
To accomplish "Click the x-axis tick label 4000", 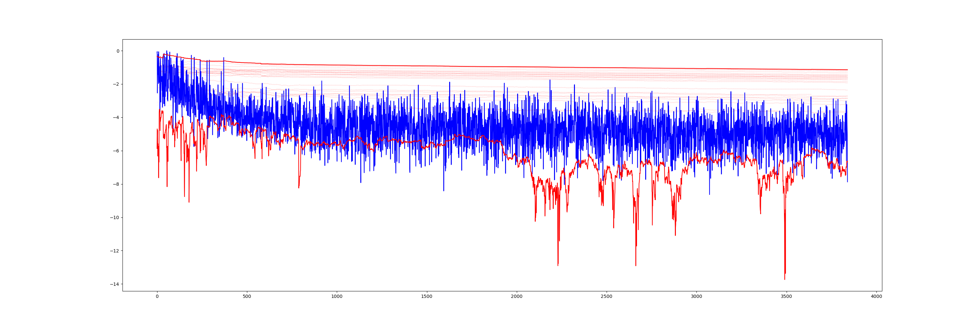I will [876, 297].
